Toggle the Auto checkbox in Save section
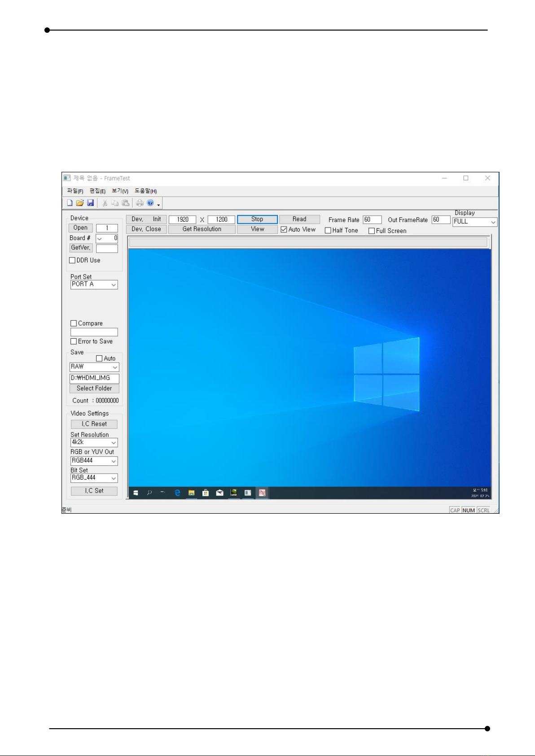 coord(99,358)
